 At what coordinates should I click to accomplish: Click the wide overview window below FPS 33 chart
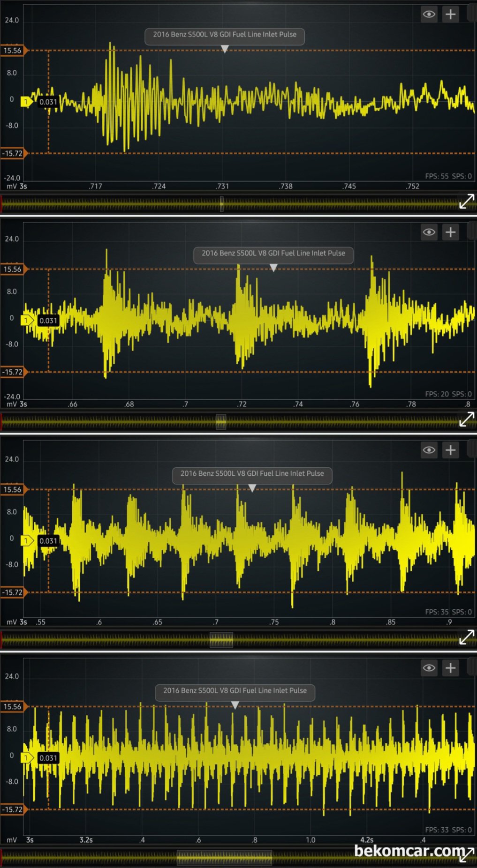coord(224,858)
